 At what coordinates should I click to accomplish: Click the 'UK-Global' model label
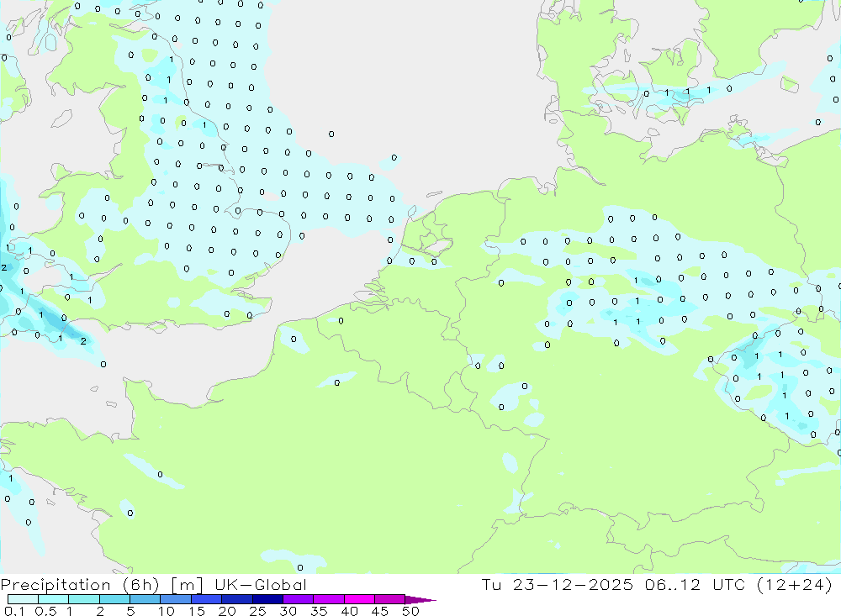pos(261,584)
